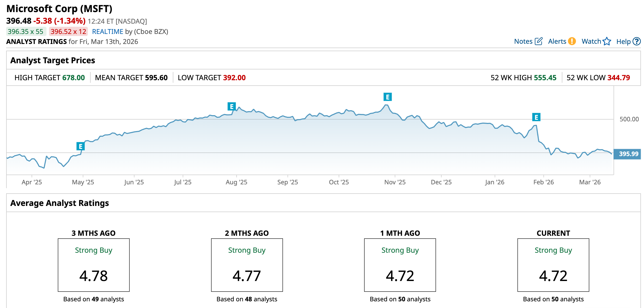The image size is (644, 308).
Task: Click the green bid 396.35 x 55
Action: (x=26, y=32)
